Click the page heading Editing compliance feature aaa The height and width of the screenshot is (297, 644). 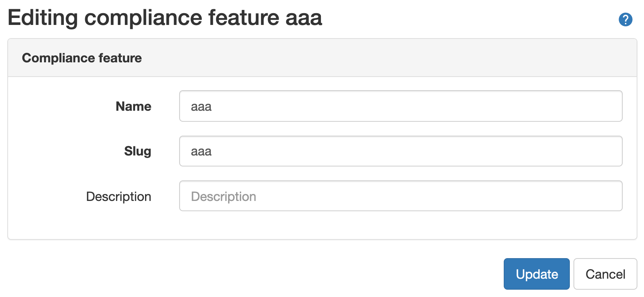point(165,18)
